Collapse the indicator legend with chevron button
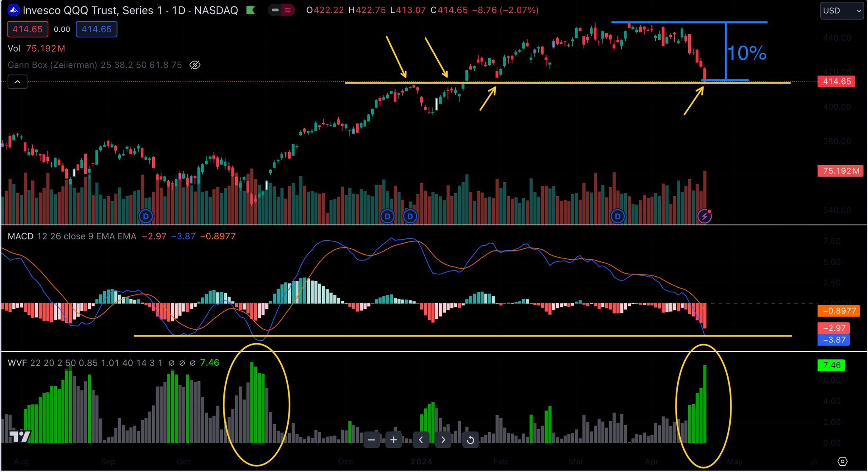Screen dimensions: 868x472 pyautogui.click(x=17, y=82)
